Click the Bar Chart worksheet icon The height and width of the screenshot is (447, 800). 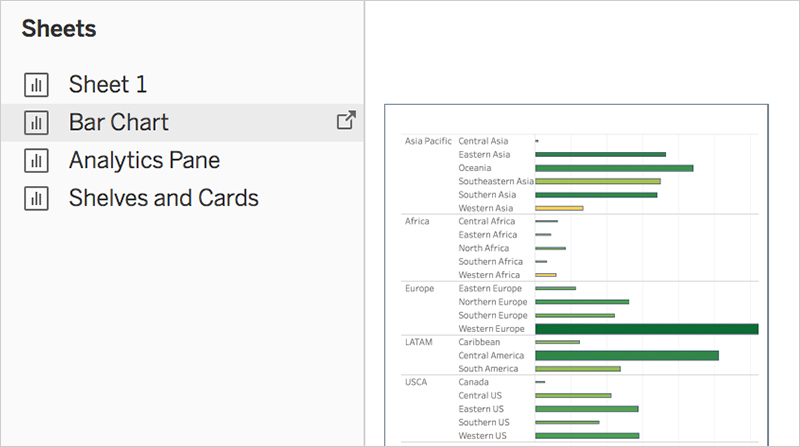click(x=36, y=123)
